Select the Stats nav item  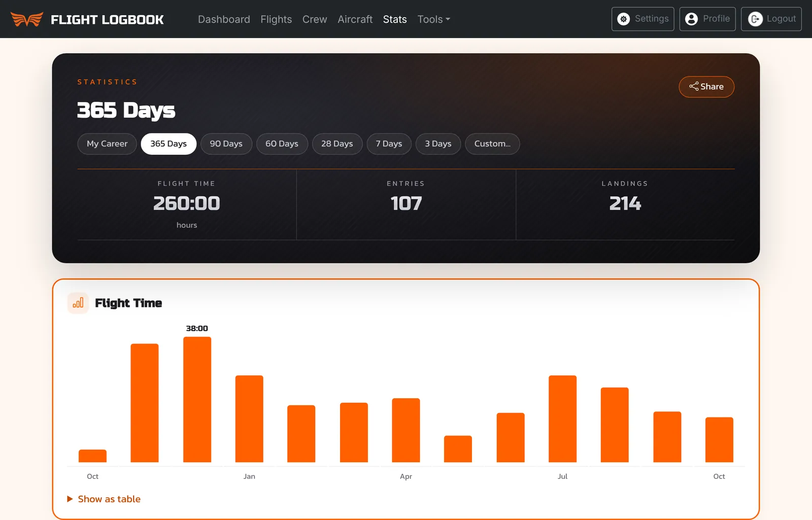(395, 19)
